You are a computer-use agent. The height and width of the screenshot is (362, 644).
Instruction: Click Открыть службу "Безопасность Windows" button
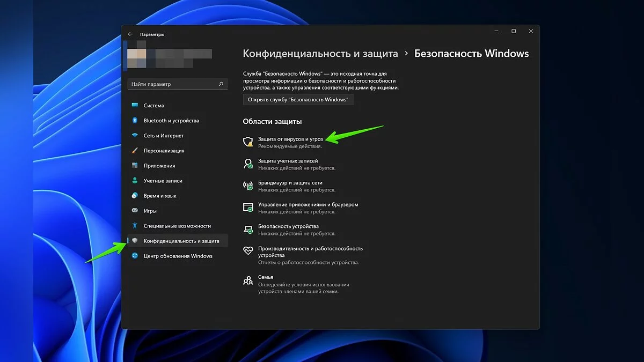pos(298,100)
